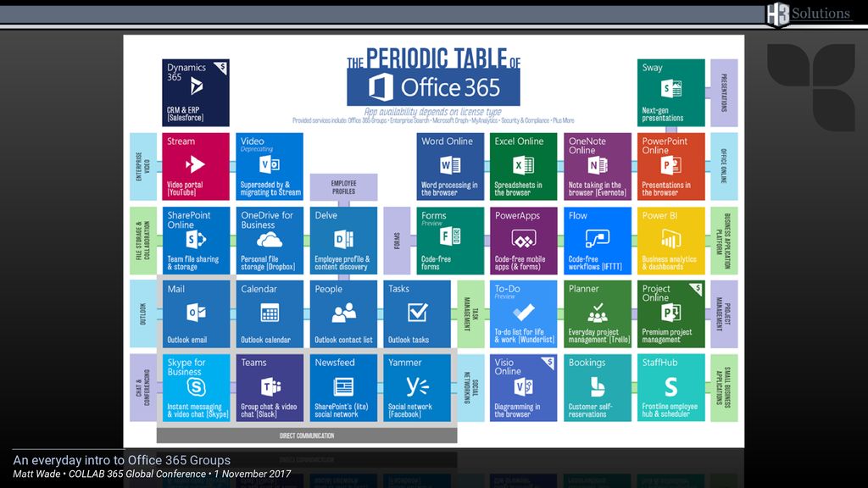Screen dimensions: 868x488
Task: Click the Video tile's V icon
Action: (x=269, y=164)
